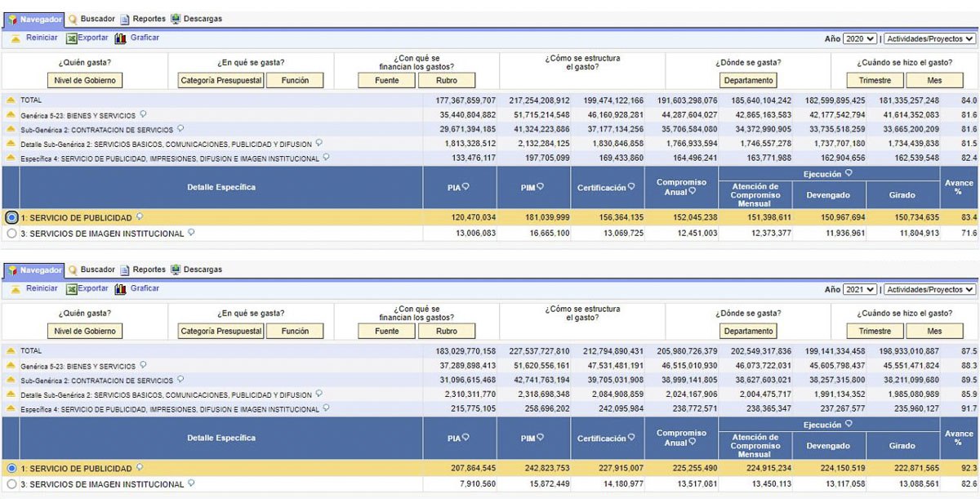Open the Navegador tab in 2021 panel
The width and height of the screenshot is (980, 499).
point(34,270)
